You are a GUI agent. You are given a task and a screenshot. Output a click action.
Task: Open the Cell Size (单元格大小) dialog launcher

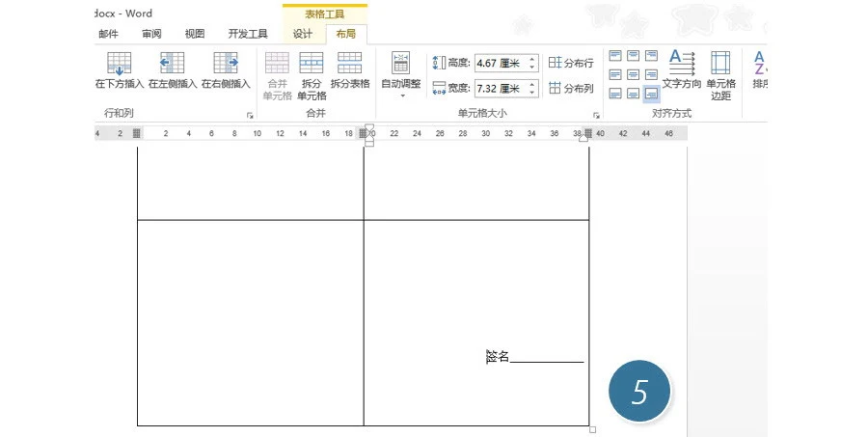click(x=596, y=115)
